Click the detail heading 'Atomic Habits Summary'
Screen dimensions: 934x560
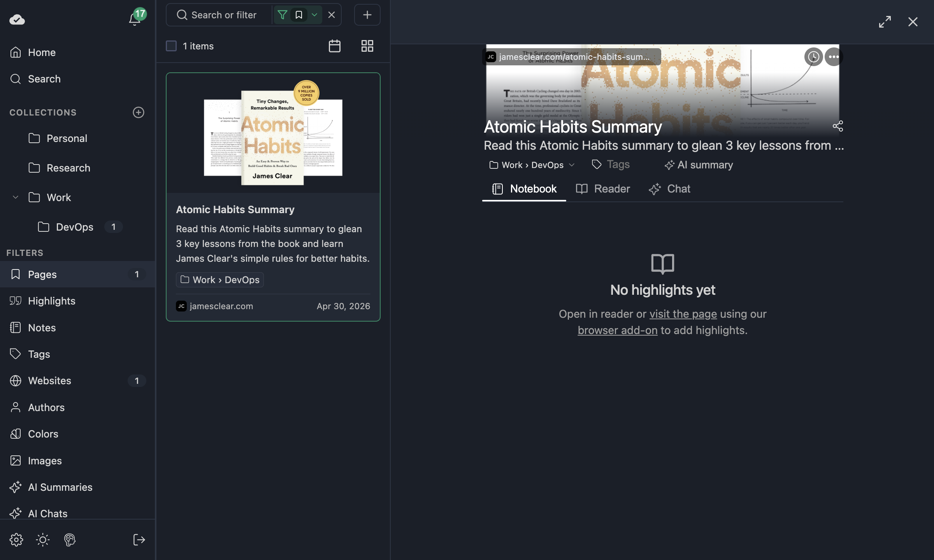pos(573,127)
